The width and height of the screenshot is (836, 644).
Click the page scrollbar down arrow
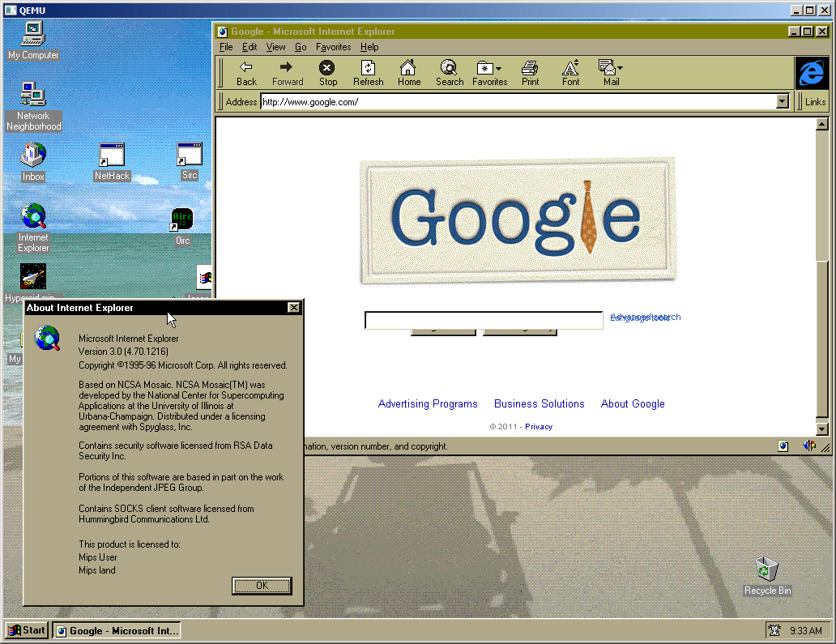coord(821,429)
